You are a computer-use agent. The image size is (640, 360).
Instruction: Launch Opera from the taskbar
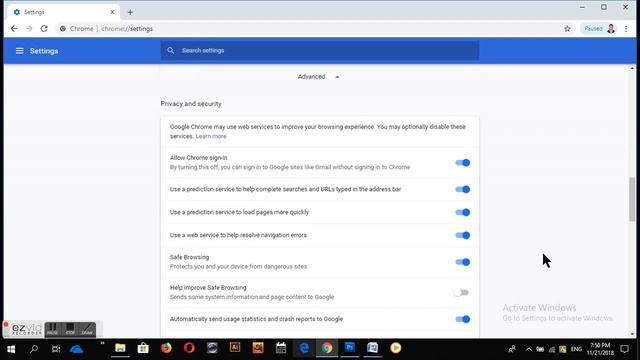pyautogui.click(x=189, y=348)
